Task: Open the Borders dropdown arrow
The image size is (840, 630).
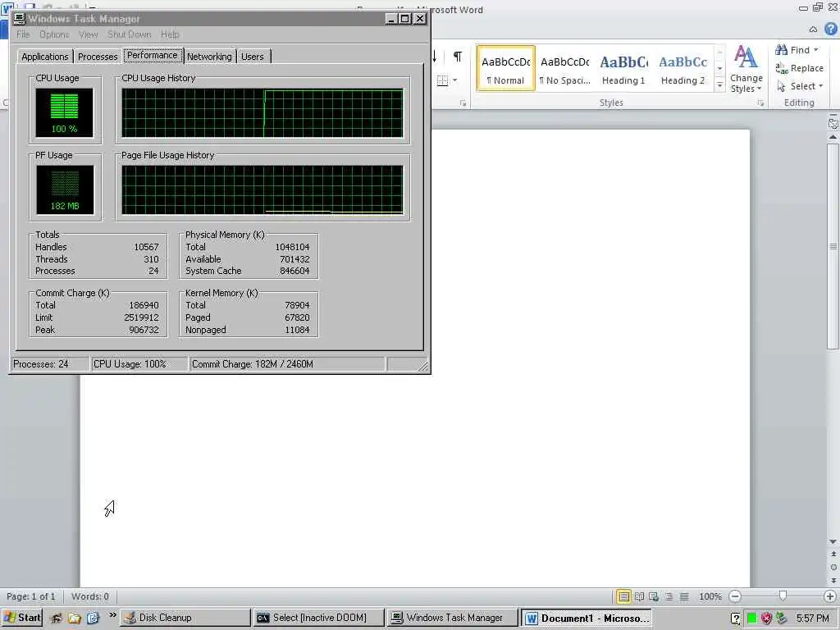Action: click(x=454, y=81)
